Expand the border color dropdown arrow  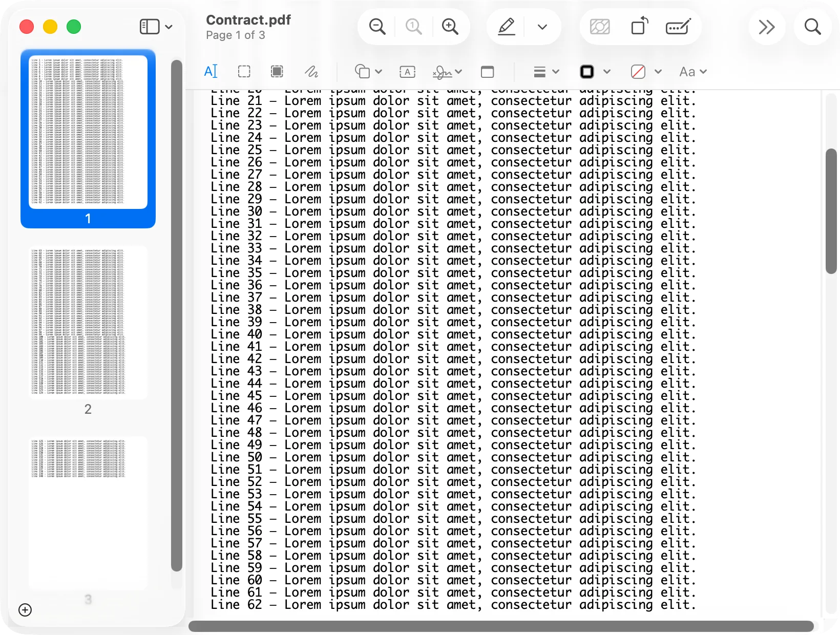pos(607,72)
